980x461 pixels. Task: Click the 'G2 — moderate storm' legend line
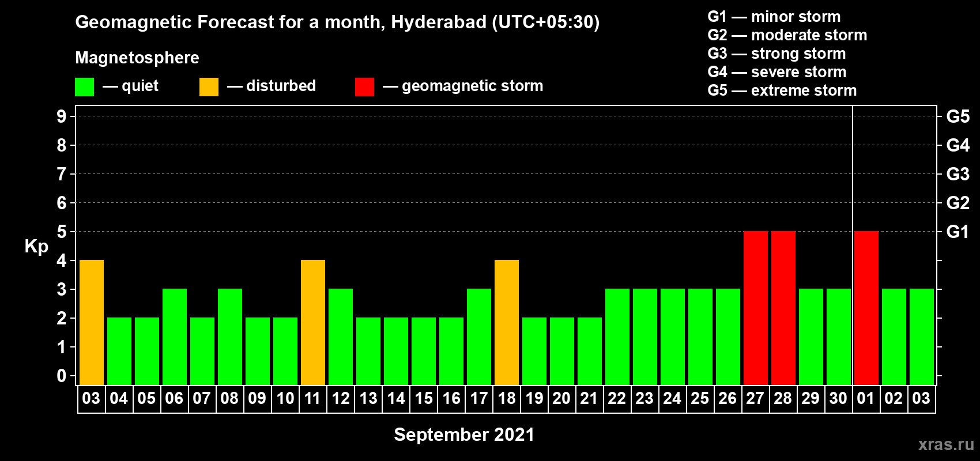(x=787, y=35)
